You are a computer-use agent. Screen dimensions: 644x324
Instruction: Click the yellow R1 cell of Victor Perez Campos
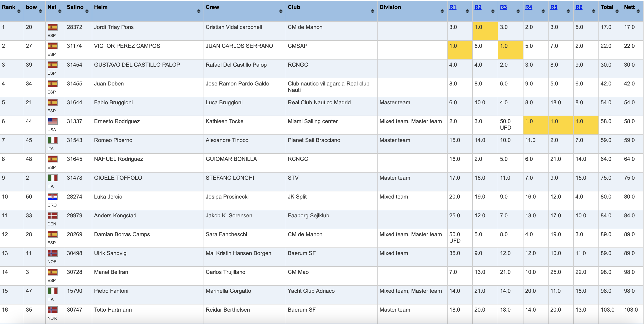point(460,50)
